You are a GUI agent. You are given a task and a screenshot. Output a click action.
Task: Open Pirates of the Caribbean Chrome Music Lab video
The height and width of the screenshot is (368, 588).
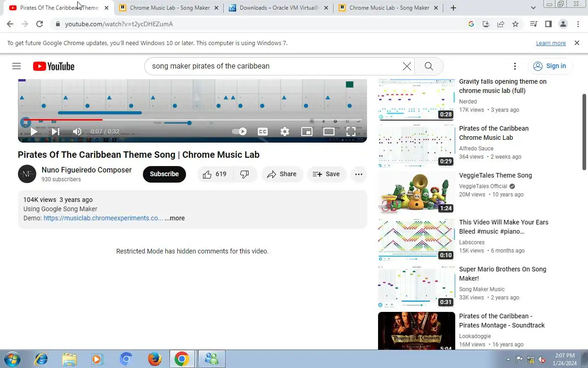click(x=494, y=133)
